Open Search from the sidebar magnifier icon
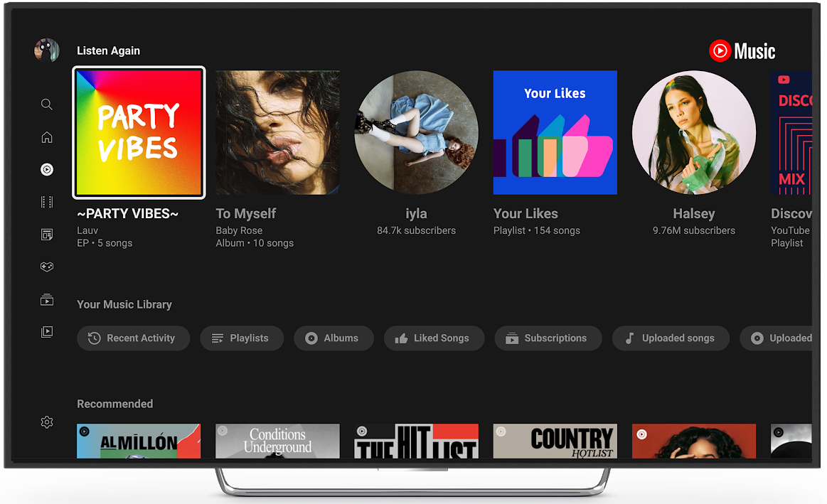 tap(47, 104)
